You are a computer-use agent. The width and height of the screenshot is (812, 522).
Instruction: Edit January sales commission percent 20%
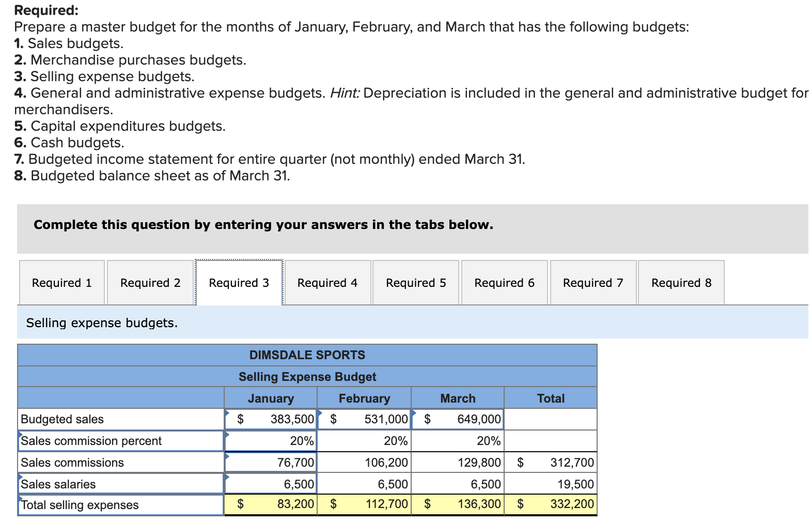[271, 441]
